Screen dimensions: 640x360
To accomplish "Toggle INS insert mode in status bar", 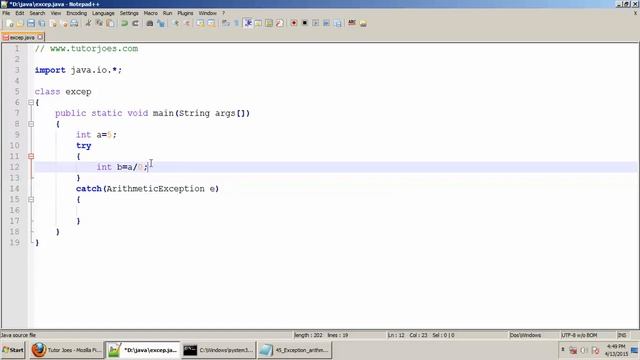I will [622, 335].
